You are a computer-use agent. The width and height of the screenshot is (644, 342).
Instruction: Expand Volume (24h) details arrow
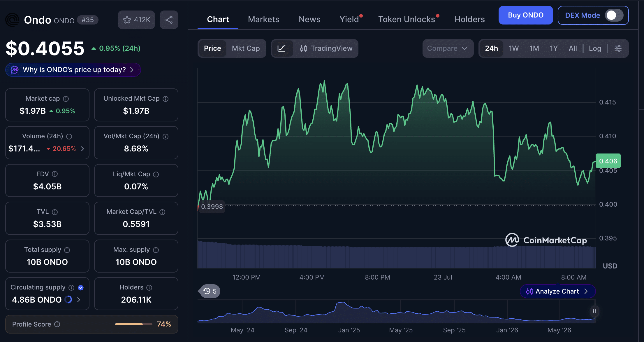(x=82, y=149)
